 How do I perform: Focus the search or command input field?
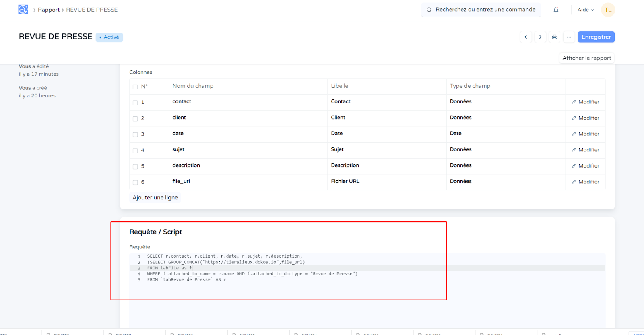[x=481, y=10]
